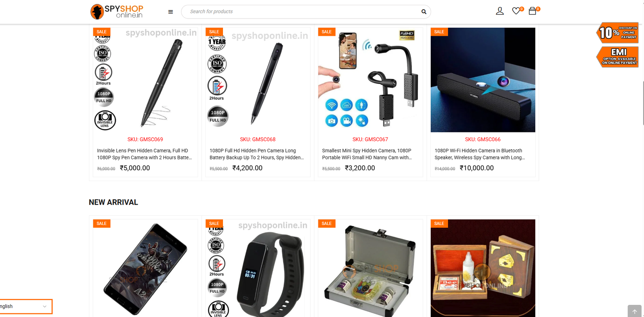
Task: Click the EMI option available badge
Action: (x=618, y=57)
